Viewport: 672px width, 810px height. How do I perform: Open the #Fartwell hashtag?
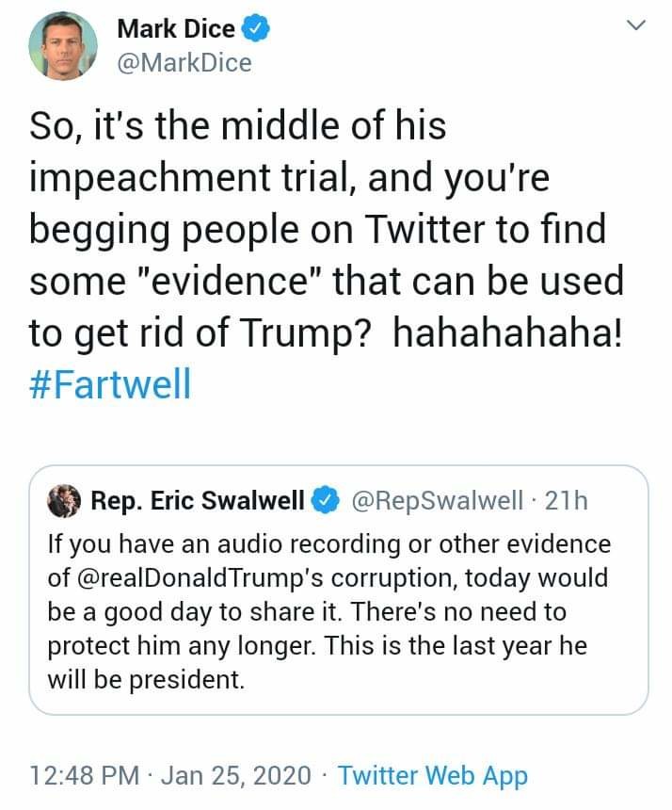point(110,384)
